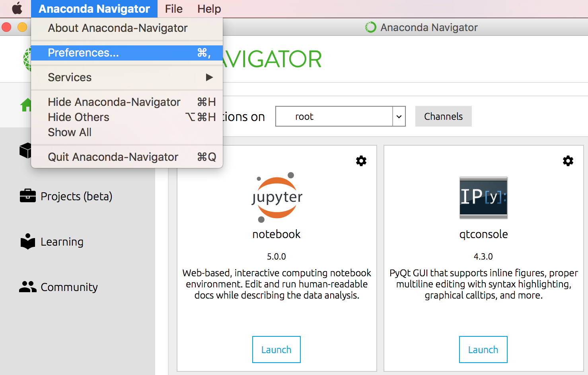Open the Apple menu
Image resolution: width=588 pixels, height=375 pixels.
pos(17,8)
